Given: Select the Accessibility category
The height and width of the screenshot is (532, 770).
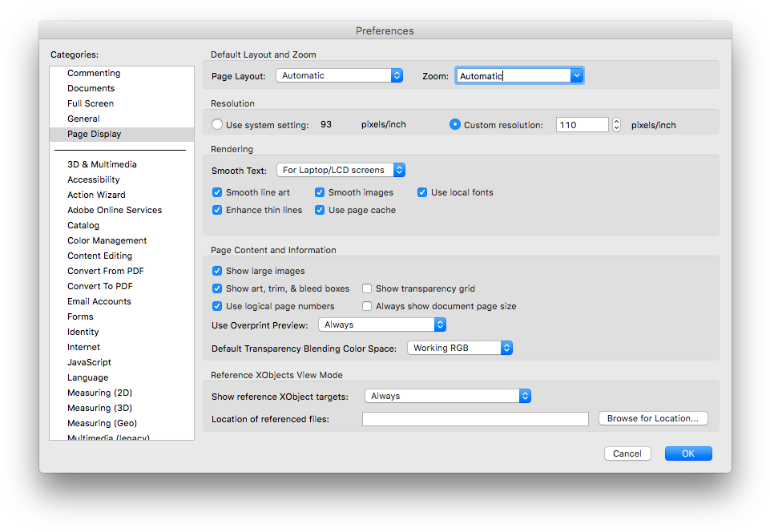Looking at the screenshot, I should click(x=93, y=179).
